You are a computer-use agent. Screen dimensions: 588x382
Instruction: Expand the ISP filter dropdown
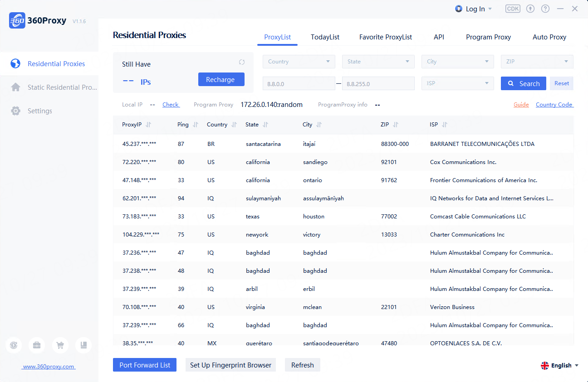[x=458, y=83]
